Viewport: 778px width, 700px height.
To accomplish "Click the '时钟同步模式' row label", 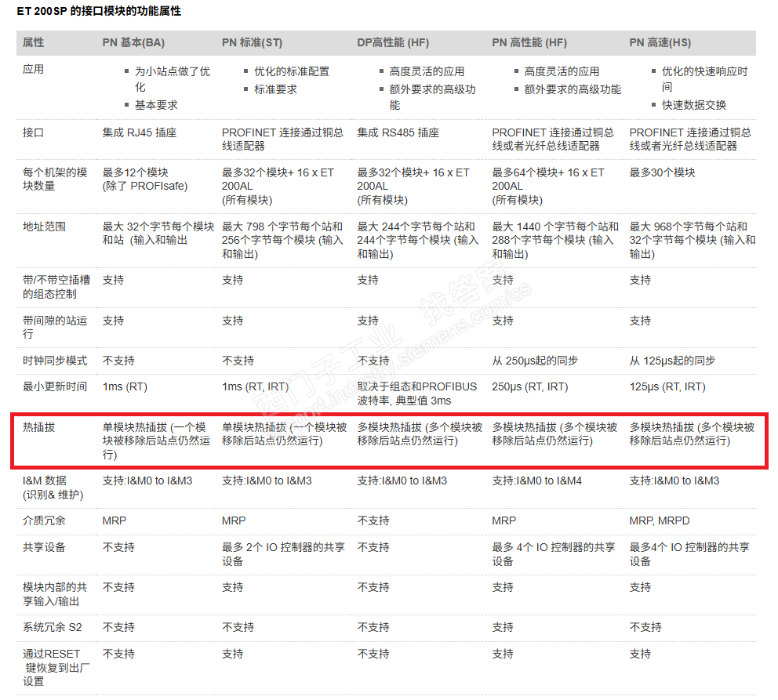I will pos(55,361).
